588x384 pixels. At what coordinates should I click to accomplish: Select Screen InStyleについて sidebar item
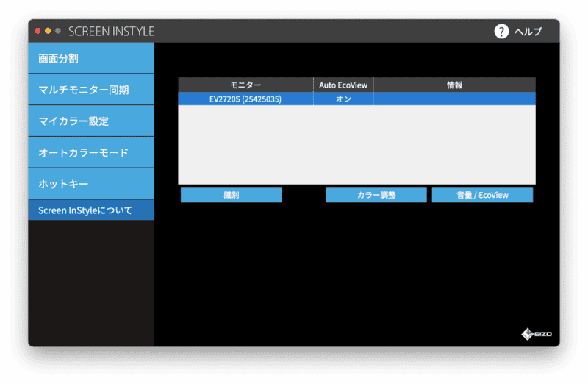91,210
